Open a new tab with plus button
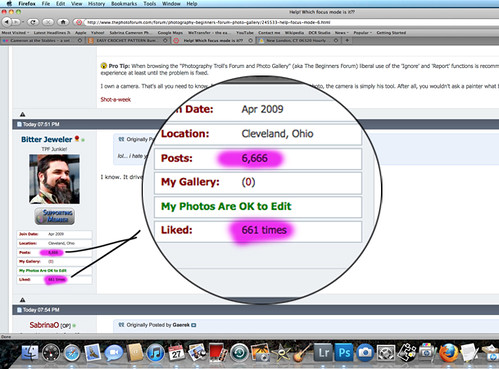Screen dimensions: 499x369 (x=347, y=40)
